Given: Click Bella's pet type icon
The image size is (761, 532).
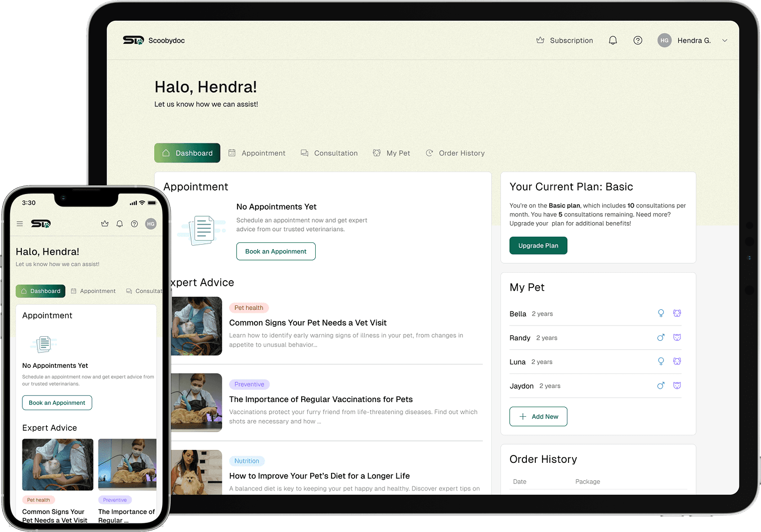Looking at the screenshot, I should pos(677,313).
